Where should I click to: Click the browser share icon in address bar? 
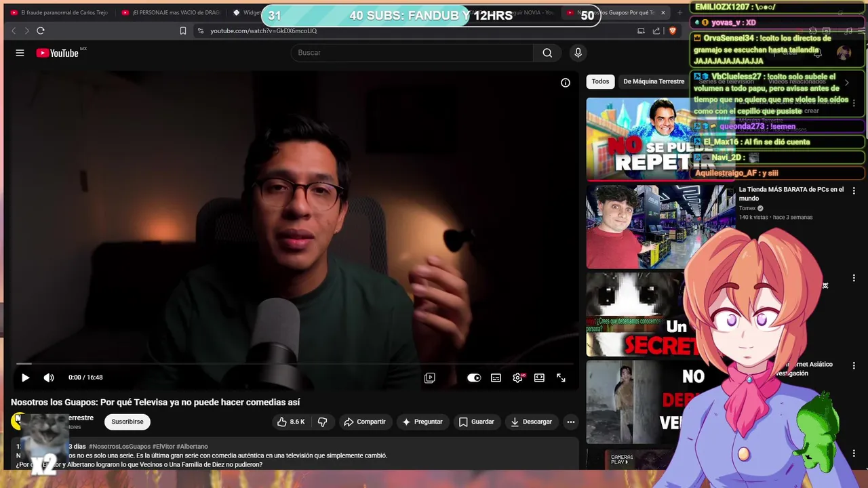[x=656, y=30]
